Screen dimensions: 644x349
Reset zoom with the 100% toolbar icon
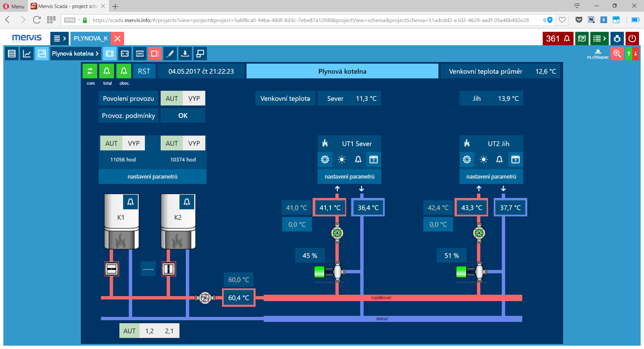tap(139, 53)
